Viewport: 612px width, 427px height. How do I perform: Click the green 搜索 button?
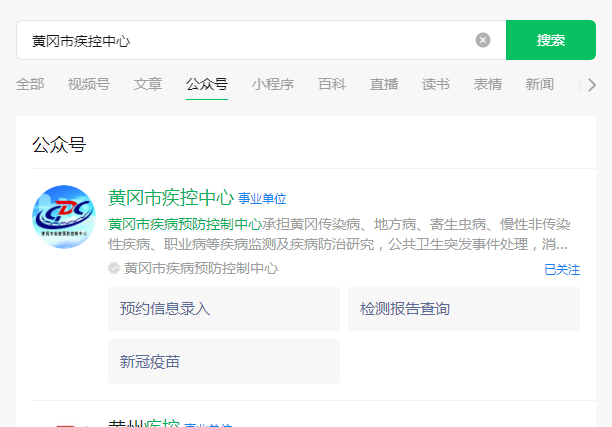point(551,40)
